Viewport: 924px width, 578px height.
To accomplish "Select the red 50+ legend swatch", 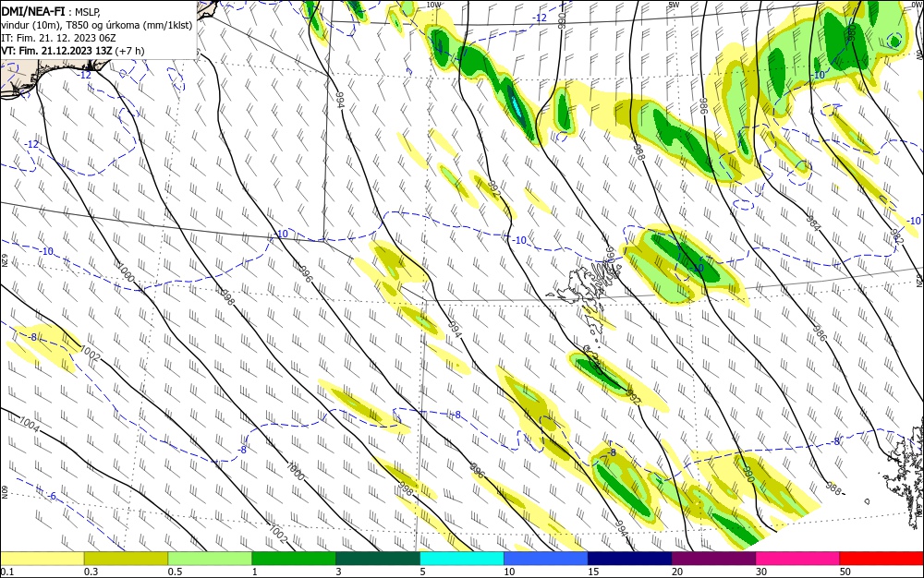I will (881, 559).
